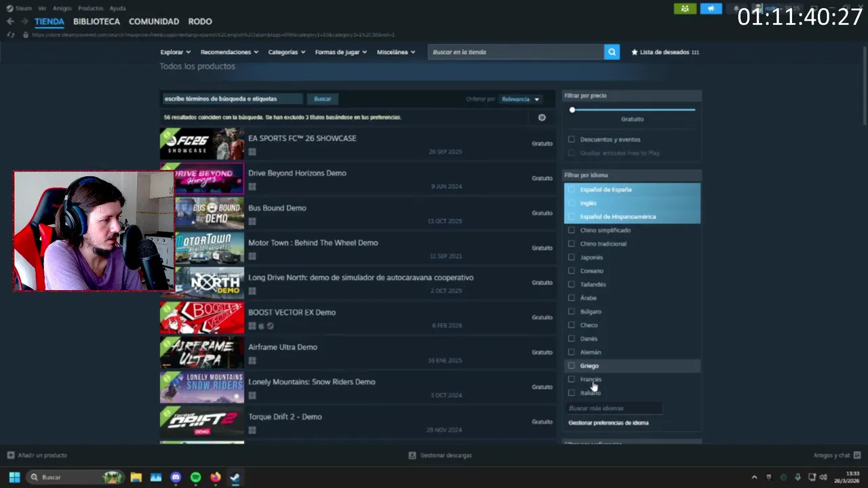This screenshot has width=868, height=488.
Task: Check the Japonés language checkbox
Action: pyautogui.click(x=571, y=258)
